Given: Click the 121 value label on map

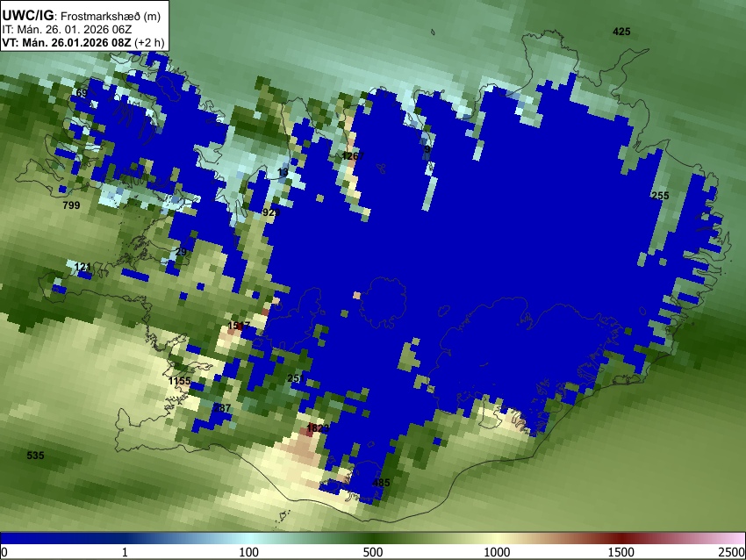Looking at the screenshot, I should point(82,267).
